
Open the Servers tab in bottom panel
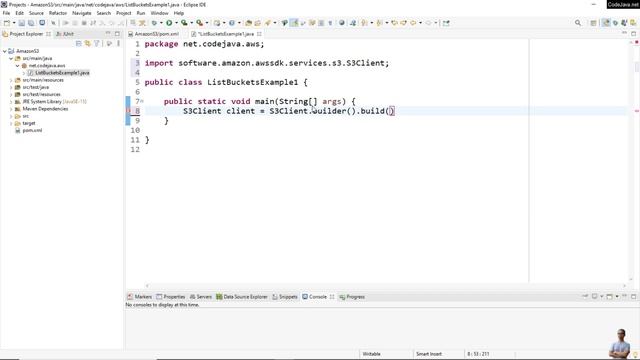(201, 297)
